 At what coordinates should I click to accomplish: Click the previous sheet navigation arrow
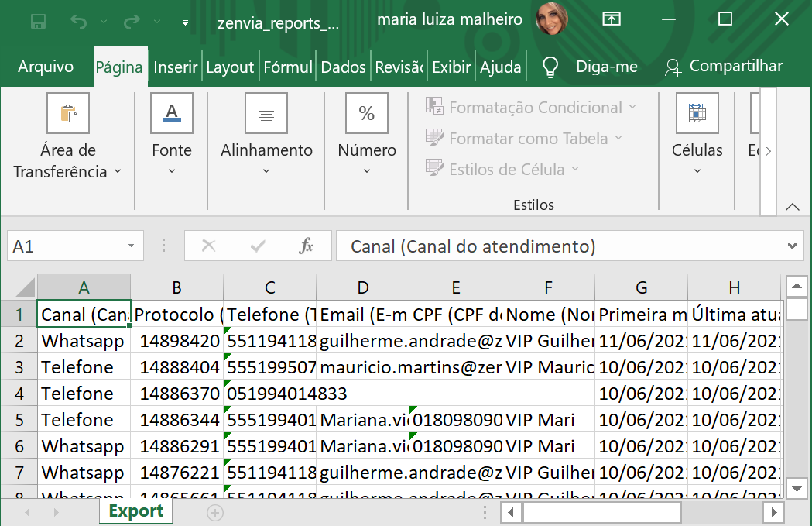point(27,513)
